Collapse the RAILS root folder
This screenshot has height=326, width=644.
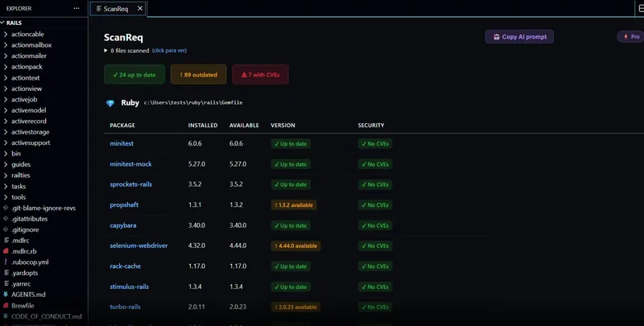[14, 23]
